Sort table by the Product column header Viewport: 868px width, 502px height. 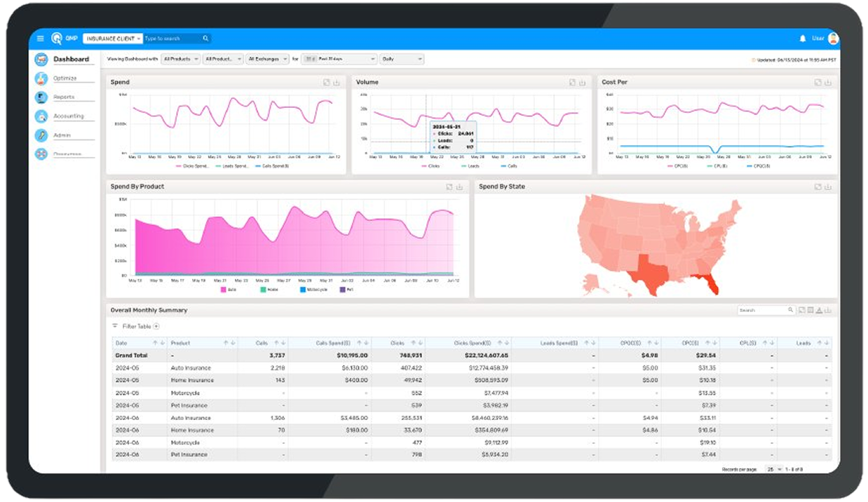(x=181, y=343)
